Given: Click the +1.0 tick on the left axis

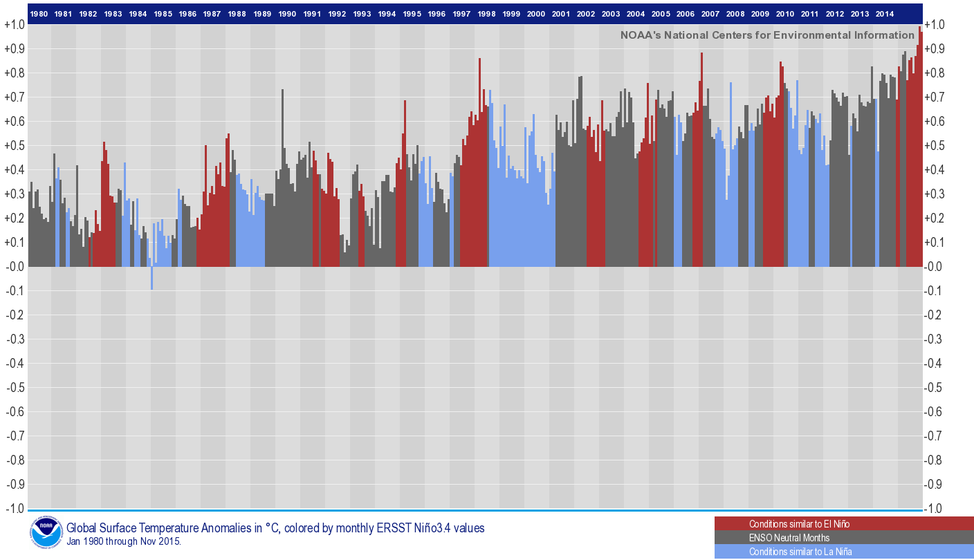Looking at the screenshot, I should pyautogui.click(x=15, y=25).
